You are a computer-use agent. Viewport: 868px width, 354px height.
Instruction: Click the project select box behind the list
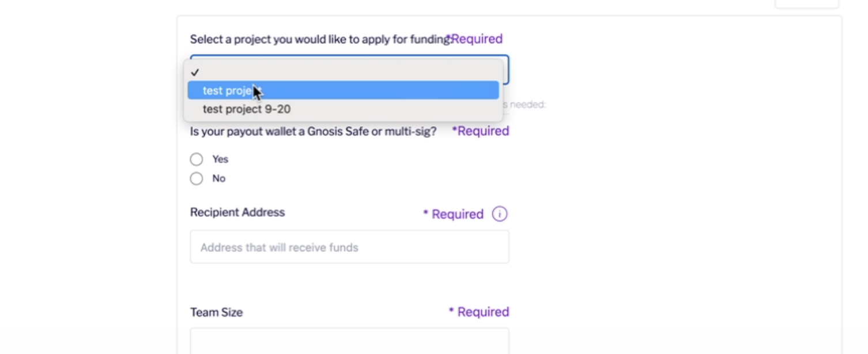(x=505, y=70)
